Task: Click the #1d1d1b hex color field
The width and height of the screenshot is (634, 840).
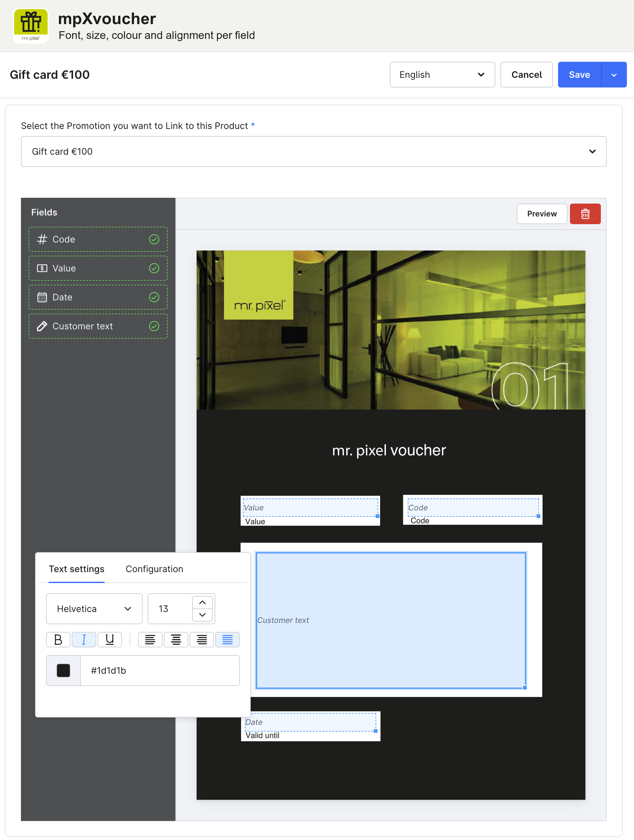Action: pos(160,670)
